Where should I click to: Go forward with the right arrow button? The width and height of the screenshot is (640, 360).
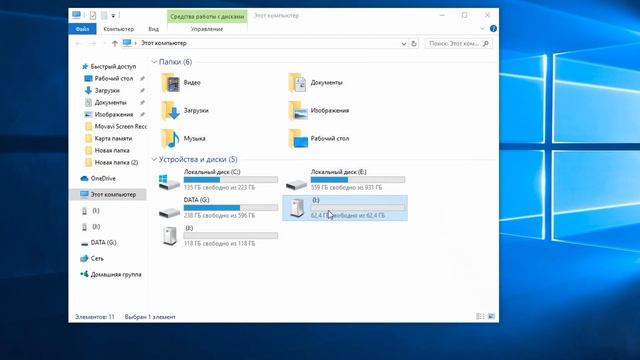tap(93, 43)
